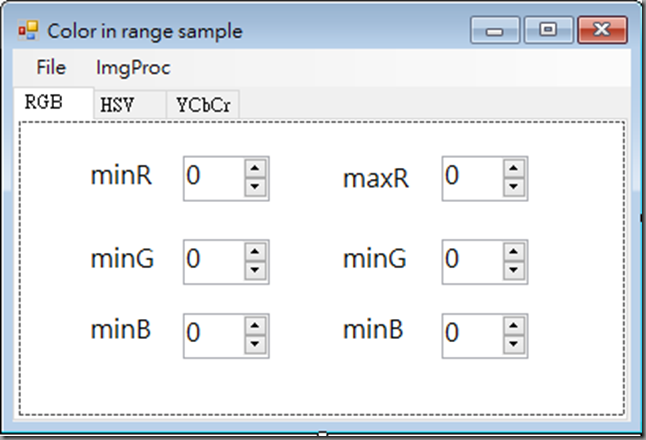Click the minG label below minR
This screenshot has height=440, width=646.
[x=122, y=259]
